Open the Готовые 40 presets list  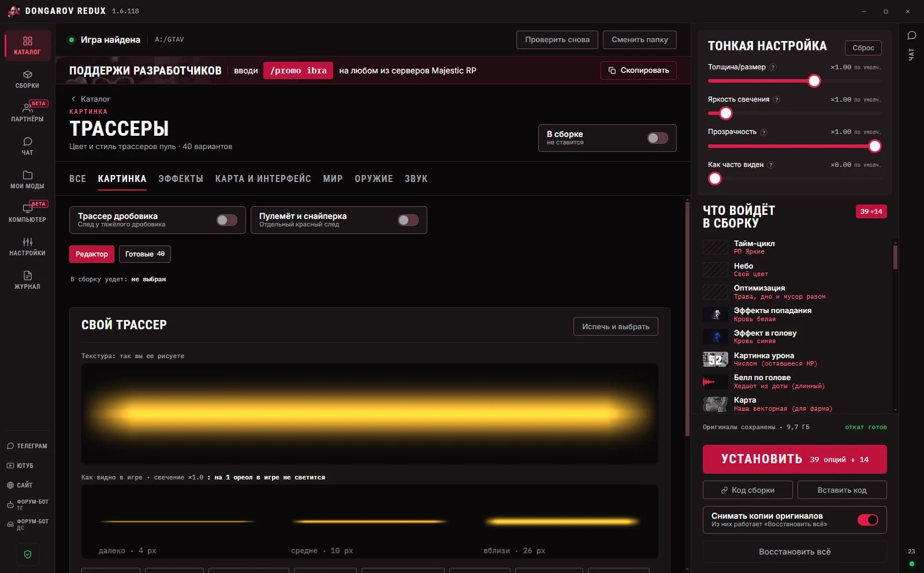tap(145, 254)
